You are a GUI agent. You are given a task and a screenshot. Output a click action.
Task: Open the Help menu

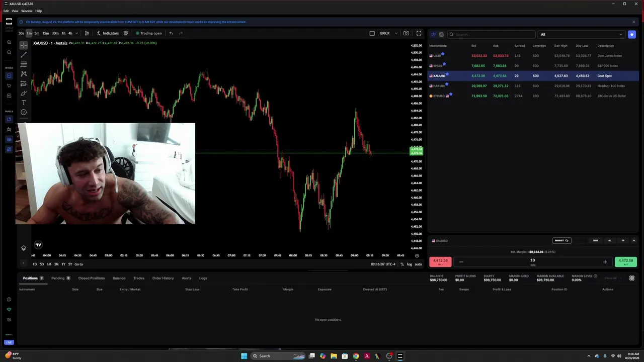tap(38, 11)
